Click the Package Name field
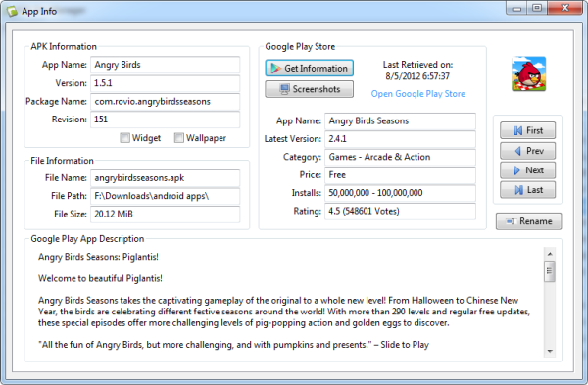588x385 pixels. point(165,102)
